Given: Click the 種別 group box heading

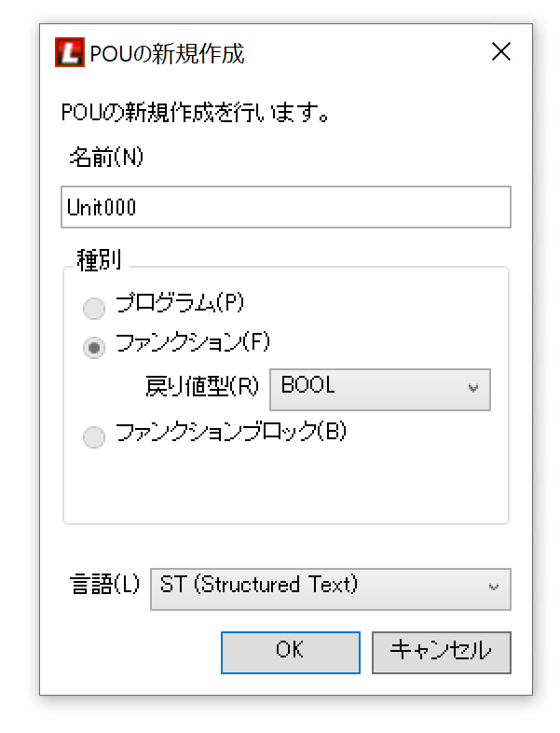Looking at the screenshot, I should (98, 260).
